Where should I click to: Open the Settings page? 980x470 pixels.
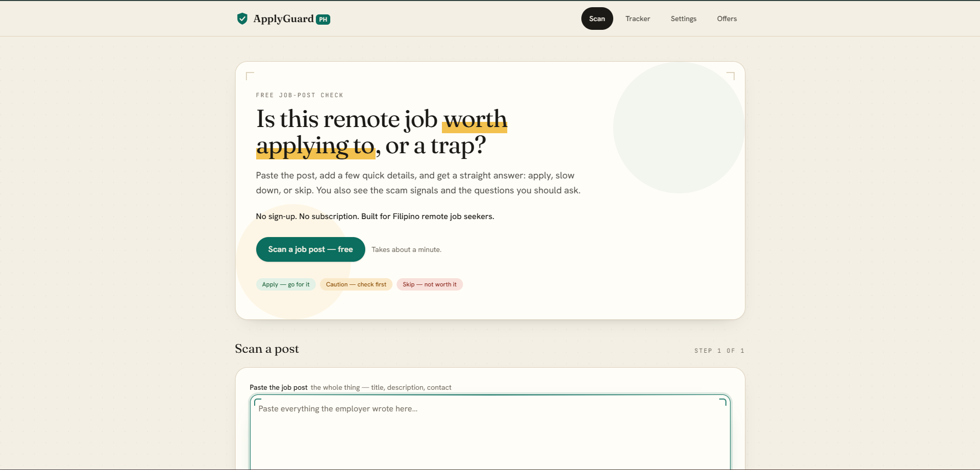[683, 19]
